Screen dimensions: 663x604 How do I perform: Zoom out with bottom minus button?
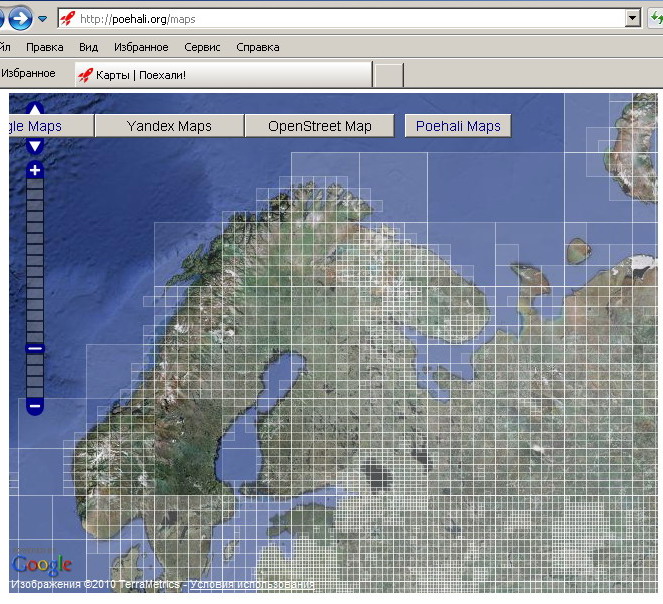click(35, 406)
